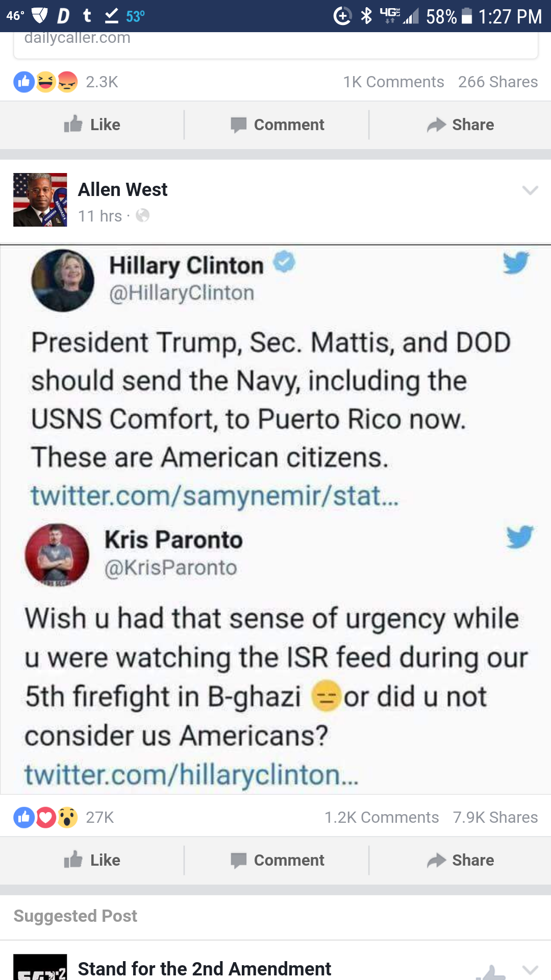Open Stand for the 2nd Amendment page
This screenshot has height=980, width=551.
[x=204, y=968]
